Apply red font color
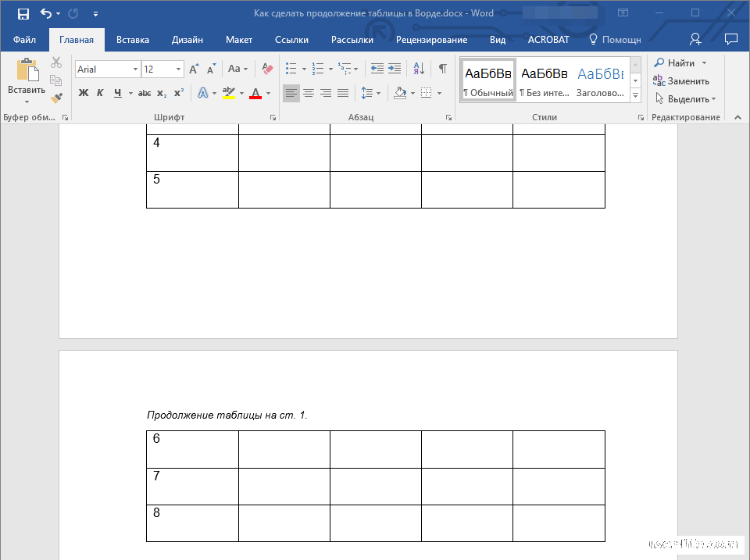 tap(255, 93)
